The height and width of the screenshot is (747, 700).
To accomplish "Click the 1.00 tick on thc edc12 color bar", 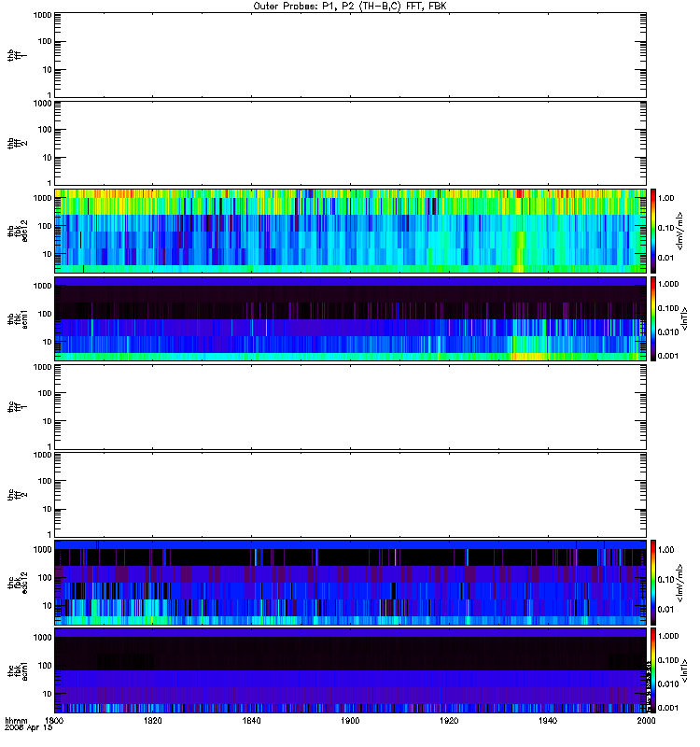I will [665, 550].
